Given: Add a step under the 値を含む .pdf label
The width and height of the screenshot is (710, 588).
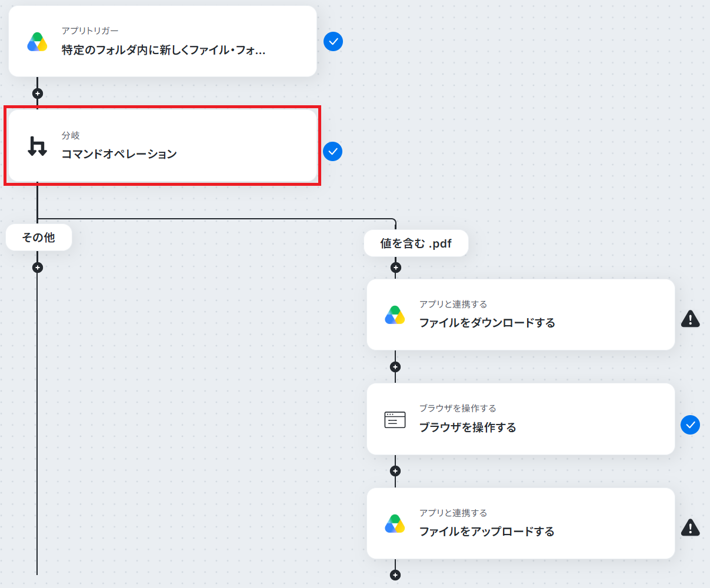Looking at the screenshot, I should tap(395, 268).
